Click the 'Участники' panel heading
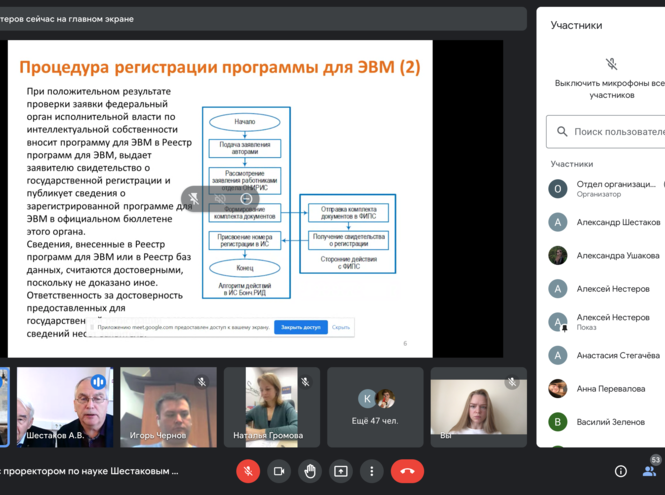 (576, 25)
